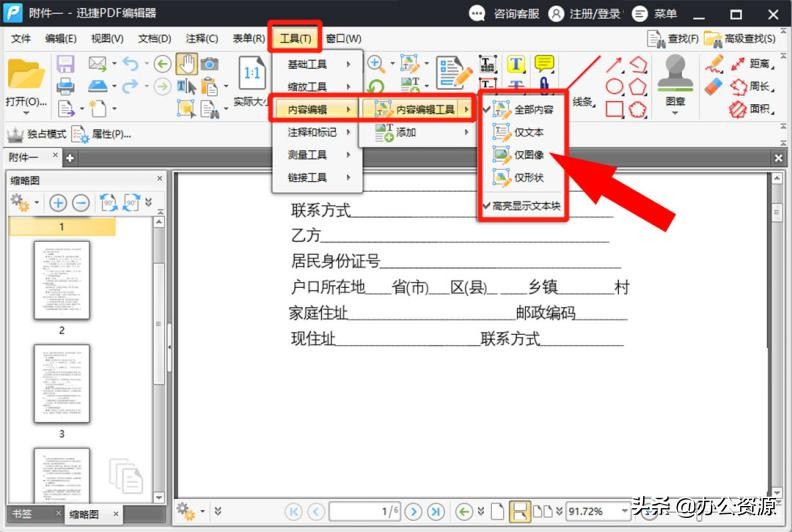Select the text selection tool
Image resolution: width=792 pixels, height=532 pixels.
[186, 86]
